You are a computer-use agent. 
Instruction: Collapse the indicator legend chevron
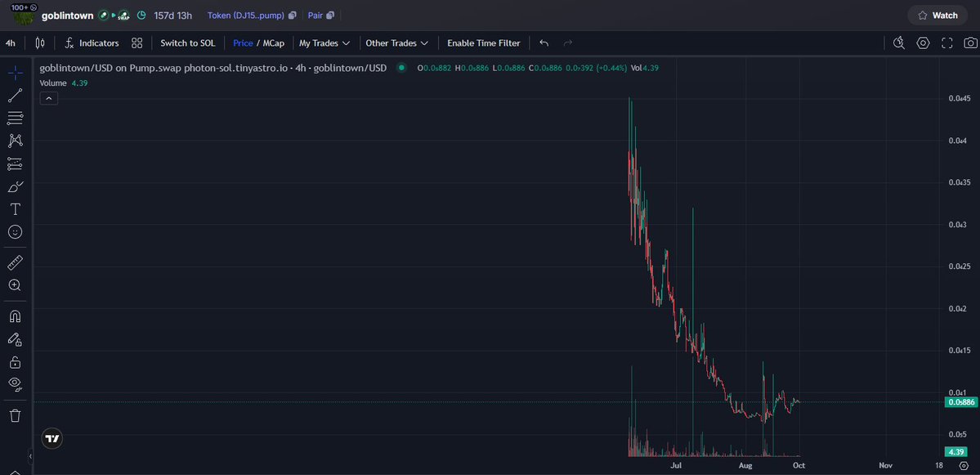coord(49,98)
